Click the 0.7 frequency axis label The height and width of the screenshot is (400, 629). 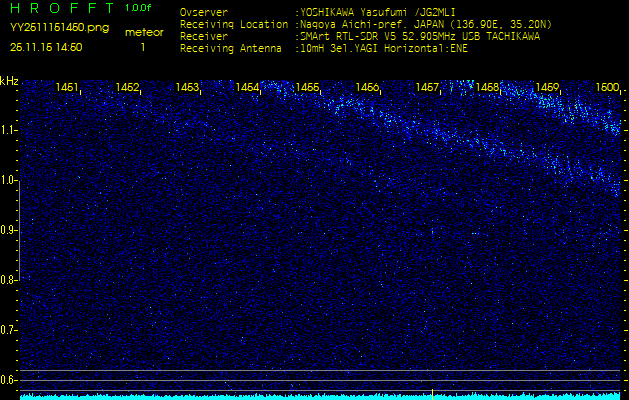[x=9, y=330]
